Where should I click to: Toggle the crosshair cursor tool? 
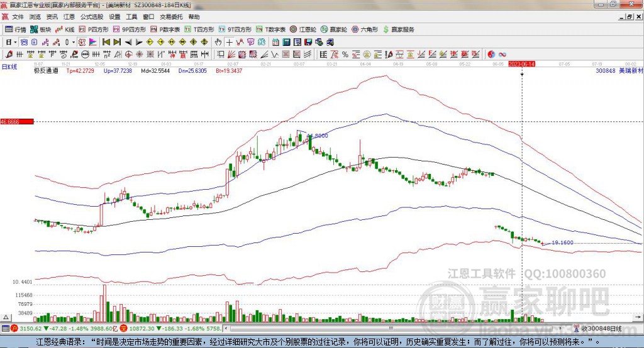(229, 42)
